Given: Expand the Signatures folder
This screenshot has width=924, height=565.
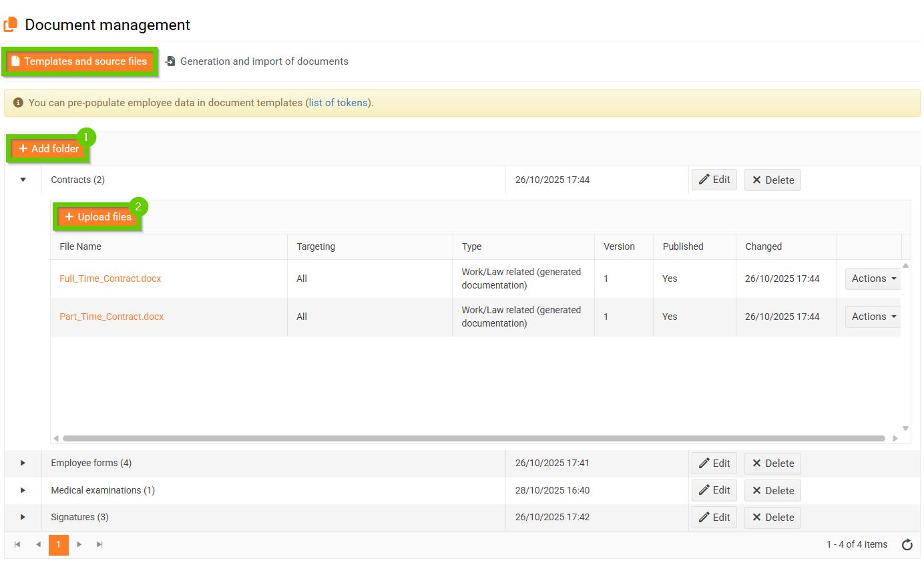Looking at the screenshot, I should pyautogui.click(x=23, y=517).
